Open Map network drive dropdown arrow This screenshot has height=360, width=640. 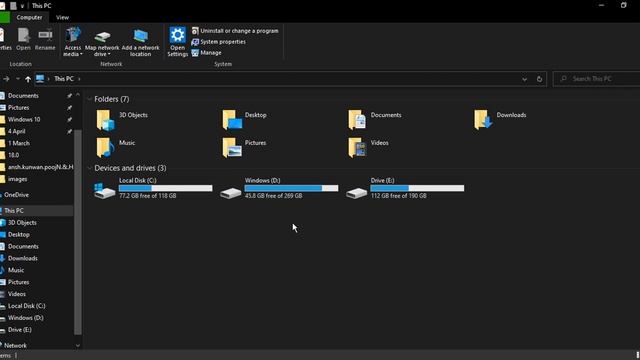(109, 54)
